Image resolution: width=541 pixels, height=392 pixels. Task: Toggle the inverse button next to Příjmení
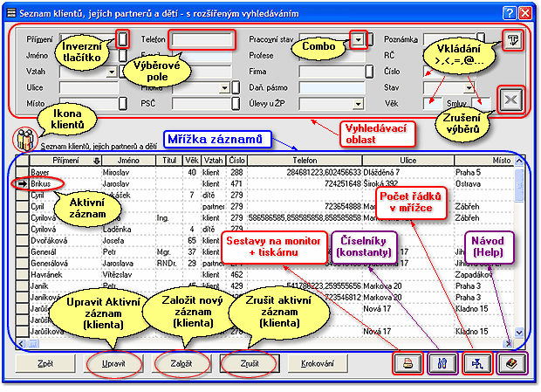pos(123,40)
